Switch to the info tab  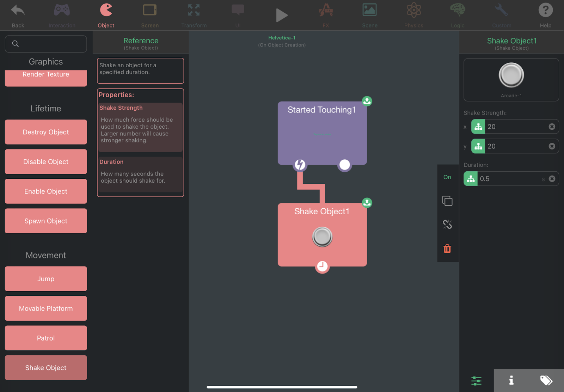point(511,380)
